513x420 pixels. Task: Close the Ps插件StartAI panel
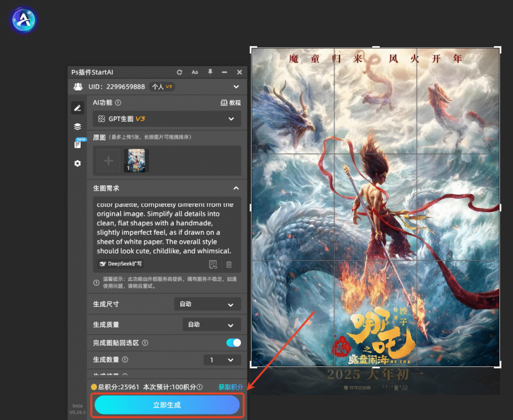coord(239,72)
